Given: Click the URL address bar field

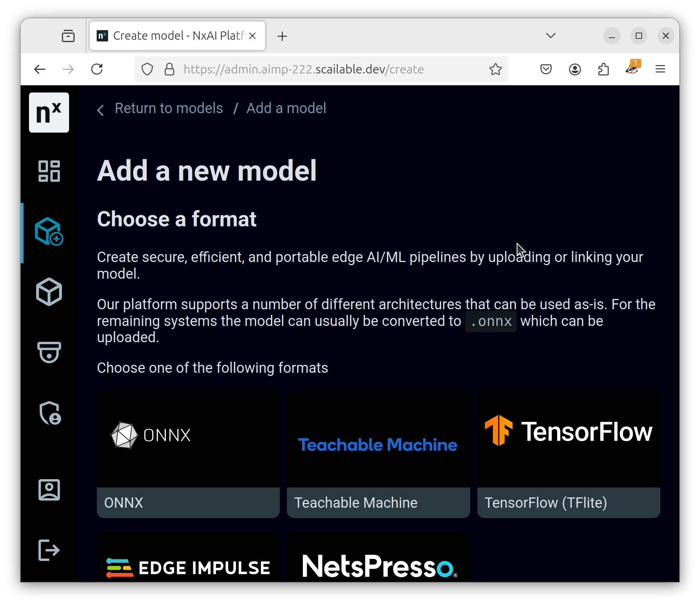Looking at the screenshot, I should [x=317, y=69].
